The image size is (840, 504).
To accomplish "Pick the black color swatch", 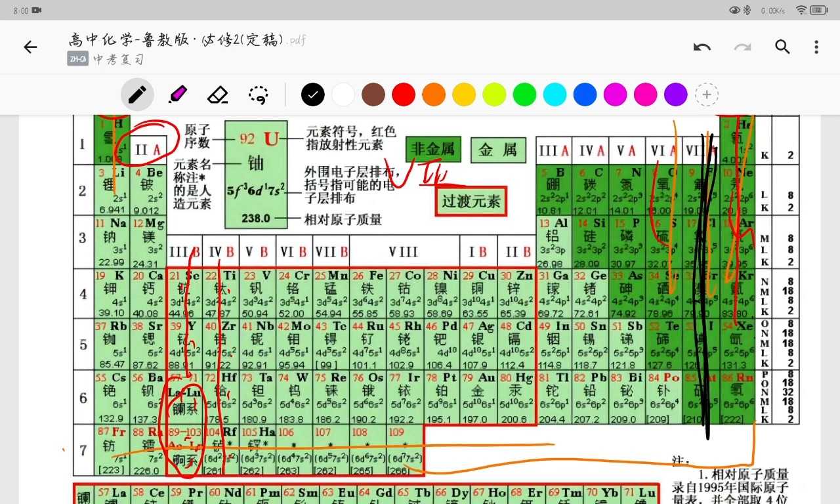I will point(313,94).
